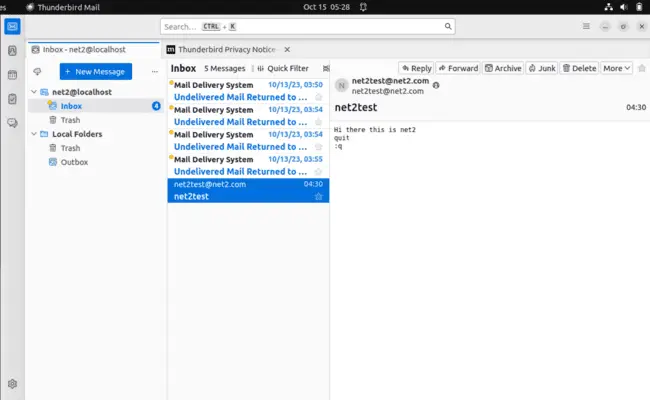Open the 10/13/23, 03:50 undelivered mail message

pyautogui.click(x=248, y=91)
